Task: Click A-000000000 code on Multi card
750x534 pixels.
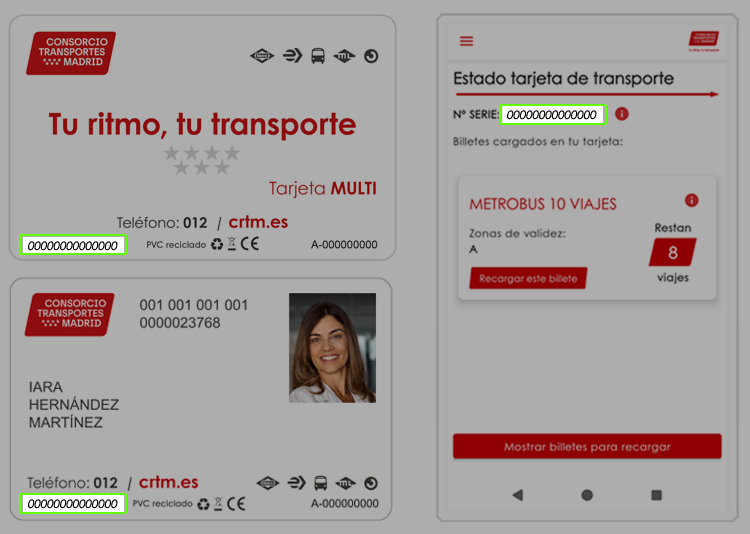Action: tap(344, 245)
